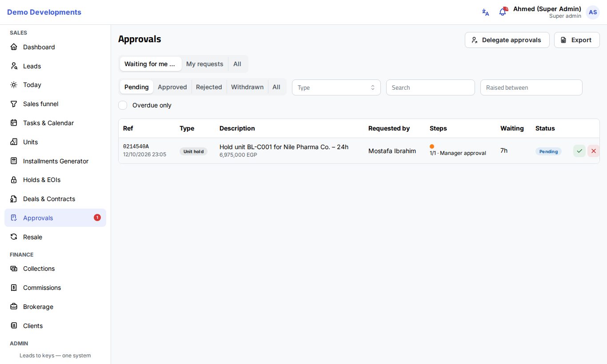Open the Approvals sidebar item
The width and height of the screenshot is (607, 364).
(55, 218)
